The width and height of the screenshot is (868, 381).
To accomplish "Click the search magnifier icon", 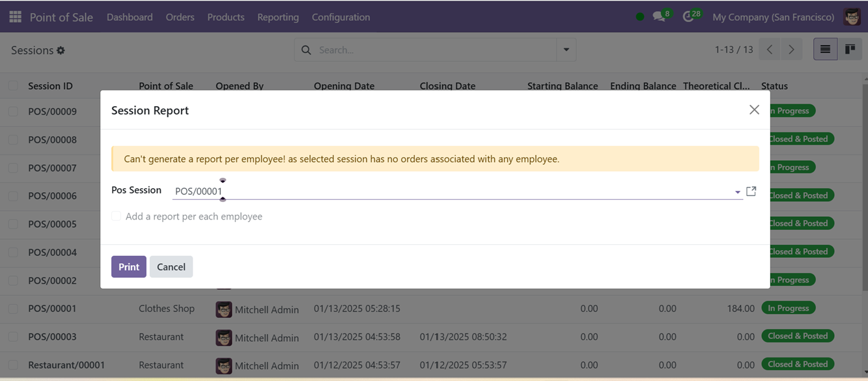I will (306, 50).
